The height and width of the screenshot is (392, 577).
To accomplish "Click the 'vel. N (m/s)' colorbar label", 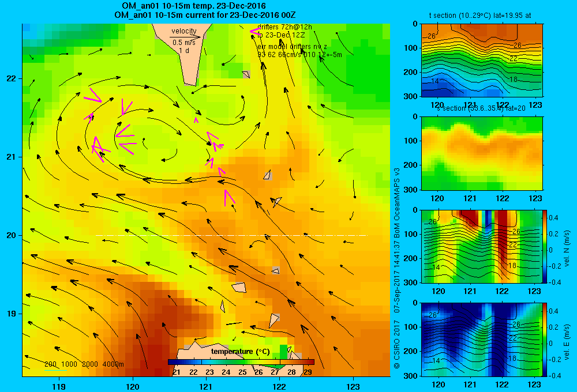I will (x=567, y=248).
